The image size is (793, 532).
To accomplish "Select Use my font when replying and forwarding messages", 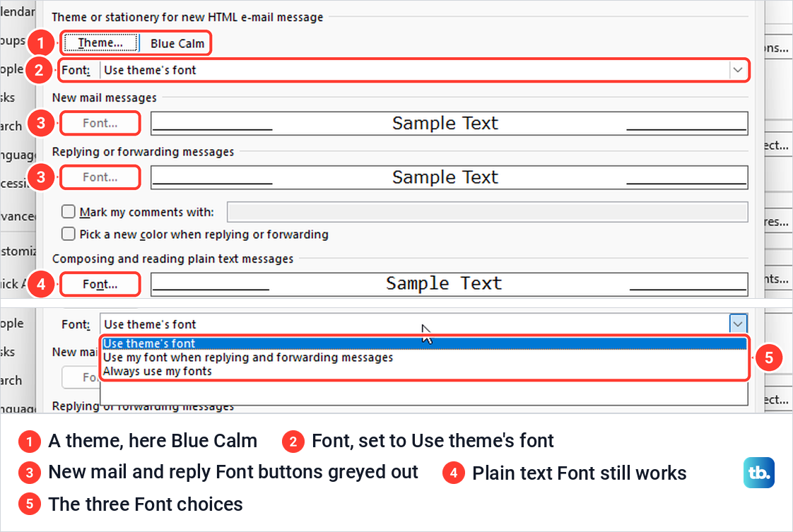I will [424, 357].
